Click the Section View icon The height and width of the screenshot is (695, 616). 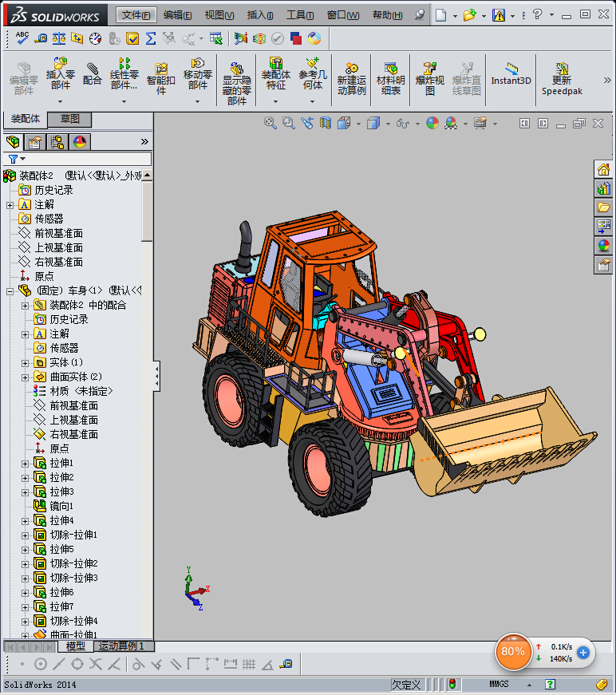click(326, 123)
